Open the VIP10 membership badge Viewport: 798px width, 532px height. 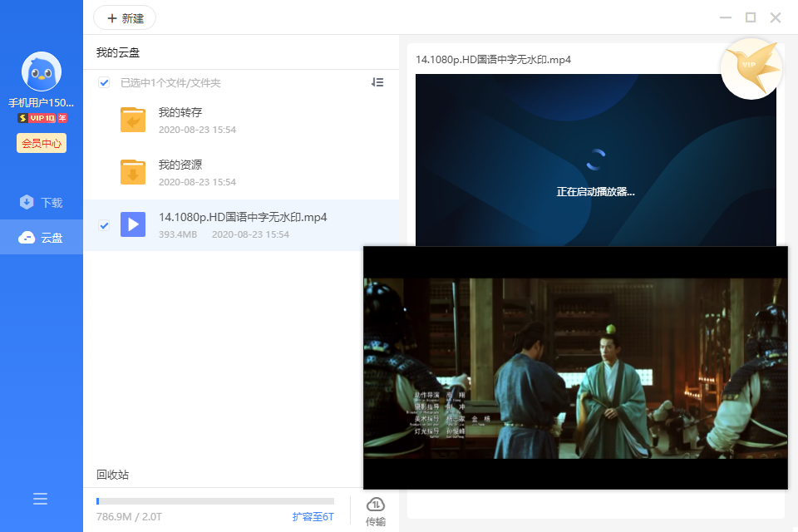[42, 118]
